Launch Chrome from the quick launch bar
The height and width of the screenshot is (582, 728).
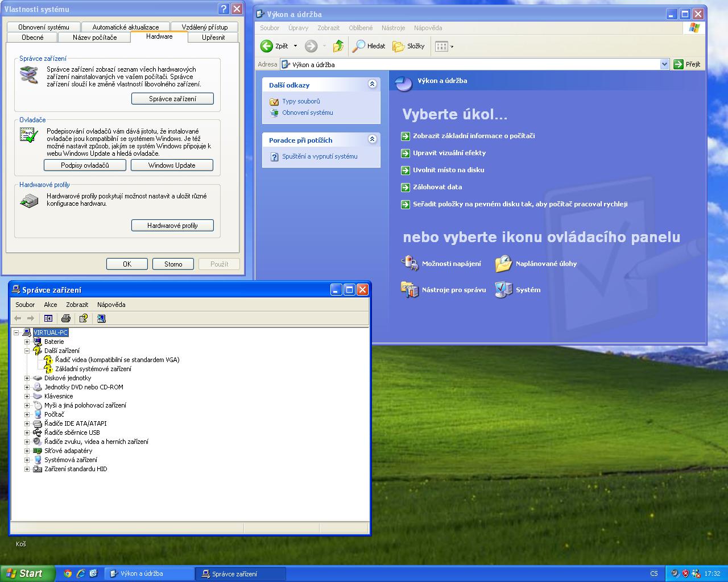click(68, 573)
